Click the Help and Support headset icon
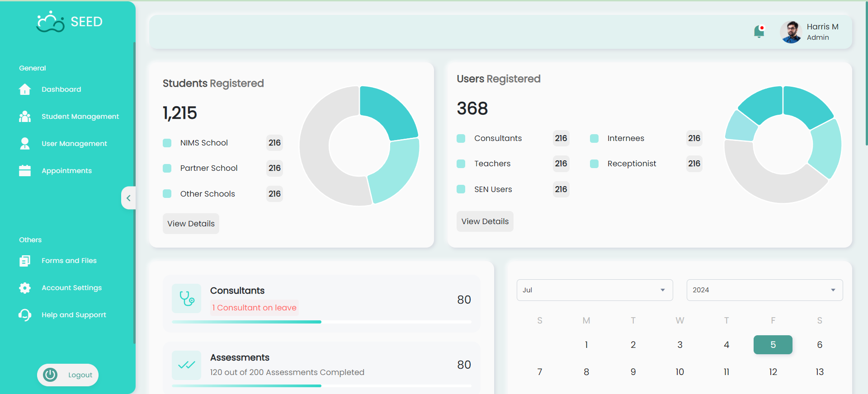The image size is (868, 394). [x=25, y=315]
